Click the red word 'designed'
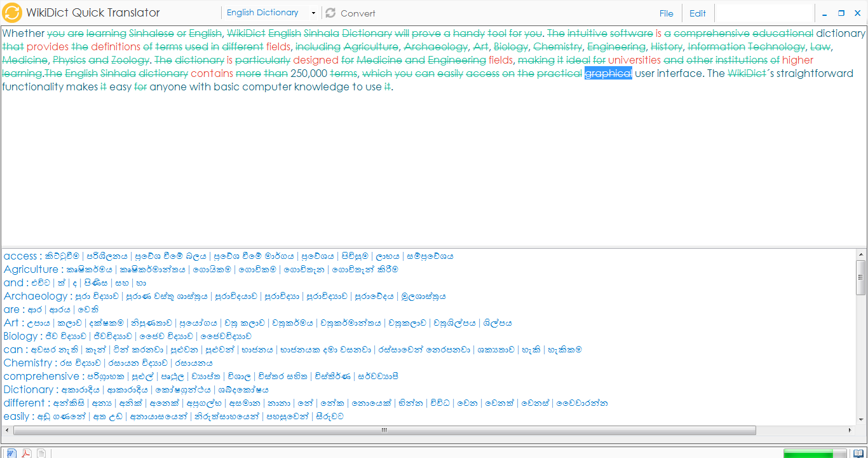 click(x=316, y=60)
